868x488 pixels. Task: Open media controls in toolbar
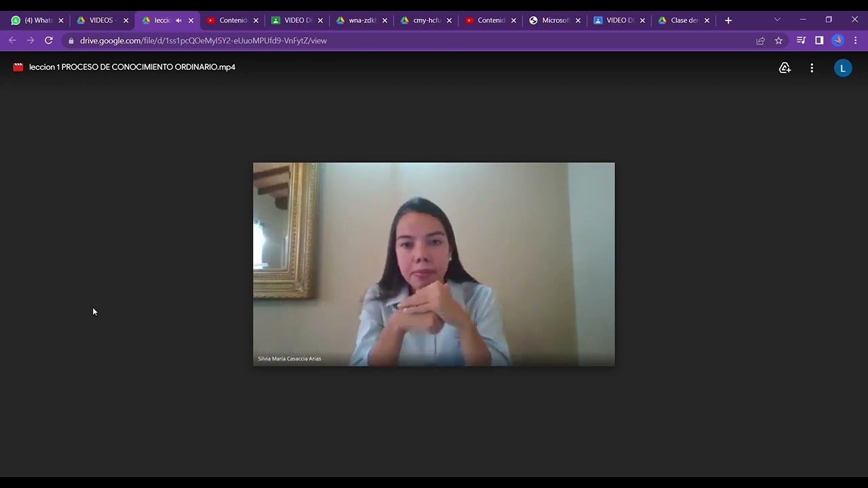tap(802, 41)
